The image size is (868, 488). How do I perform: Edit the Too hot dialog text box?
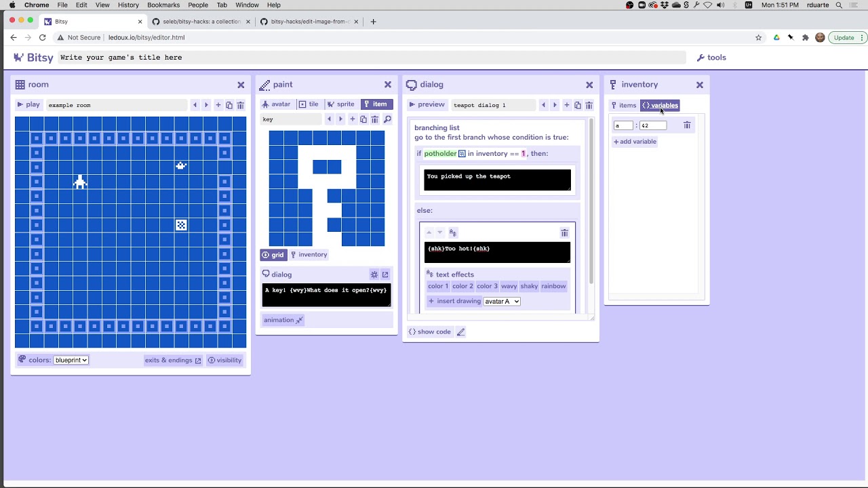point(497,252)
